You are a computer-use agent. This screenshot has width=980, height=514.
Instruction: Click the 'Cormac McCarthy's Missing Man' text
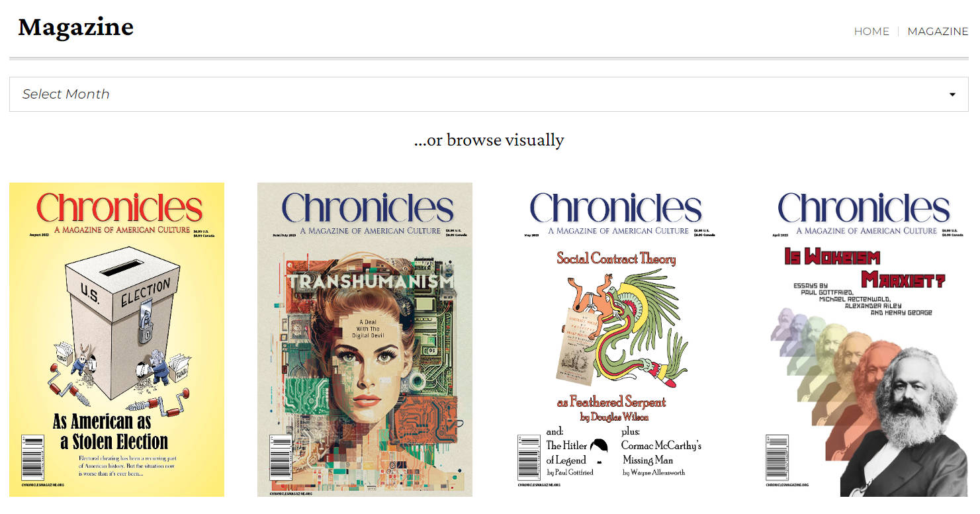tap(661, 452)
